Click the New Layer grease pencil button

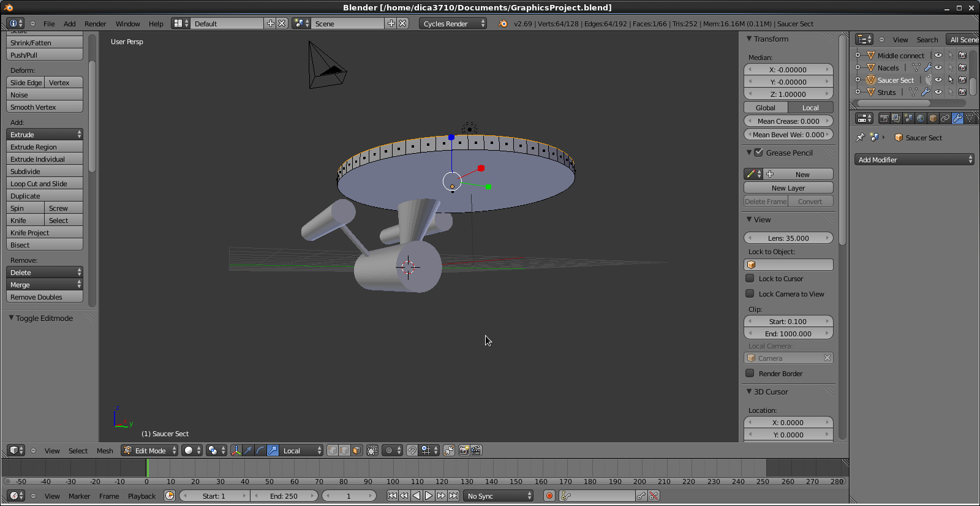[x=788, y=188]
